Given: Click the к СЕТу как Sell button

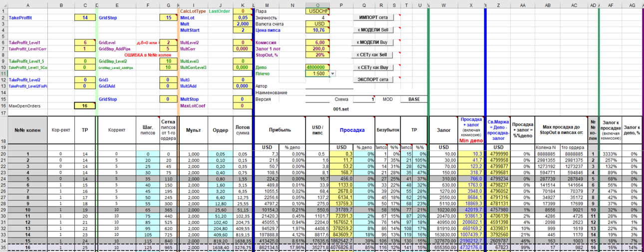Looking at the screenshot, I should tap(373, 54).
